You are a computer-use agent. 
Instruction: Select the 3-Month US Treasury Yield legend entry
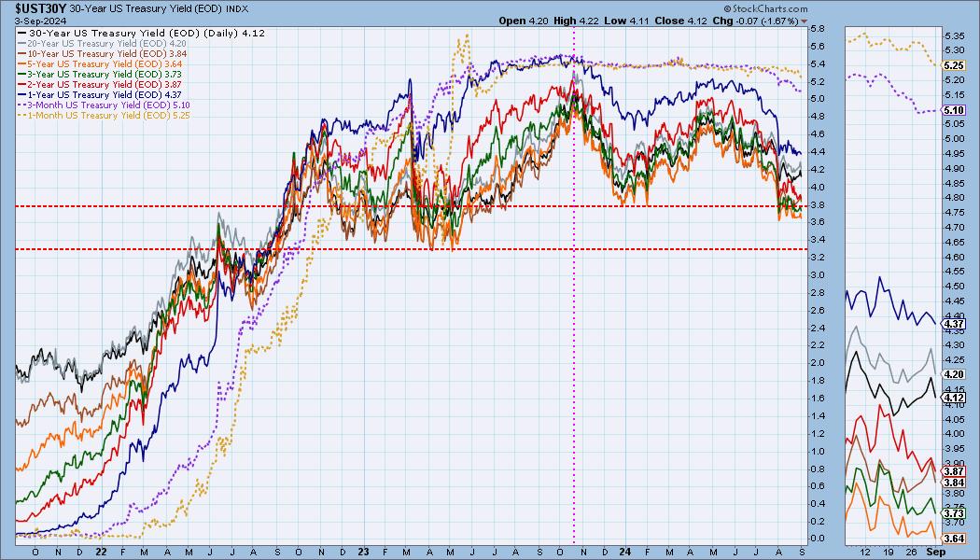[105, 105]
